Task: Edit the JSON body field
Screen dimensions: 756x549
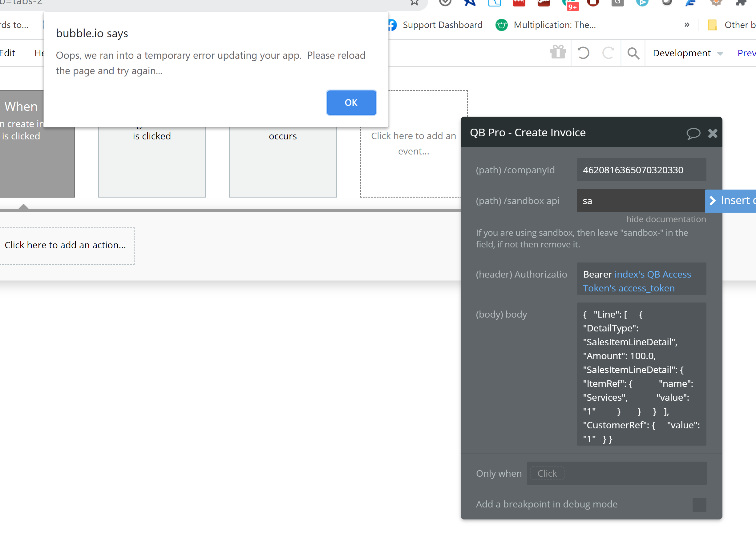Action: [641, 374]
